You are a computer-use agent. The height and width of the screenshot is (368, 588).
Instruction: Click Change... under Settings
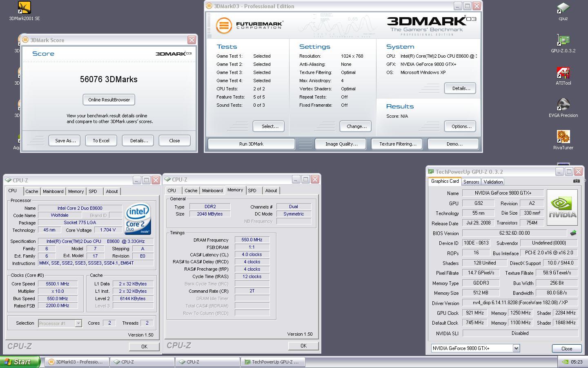coord(356,126)
